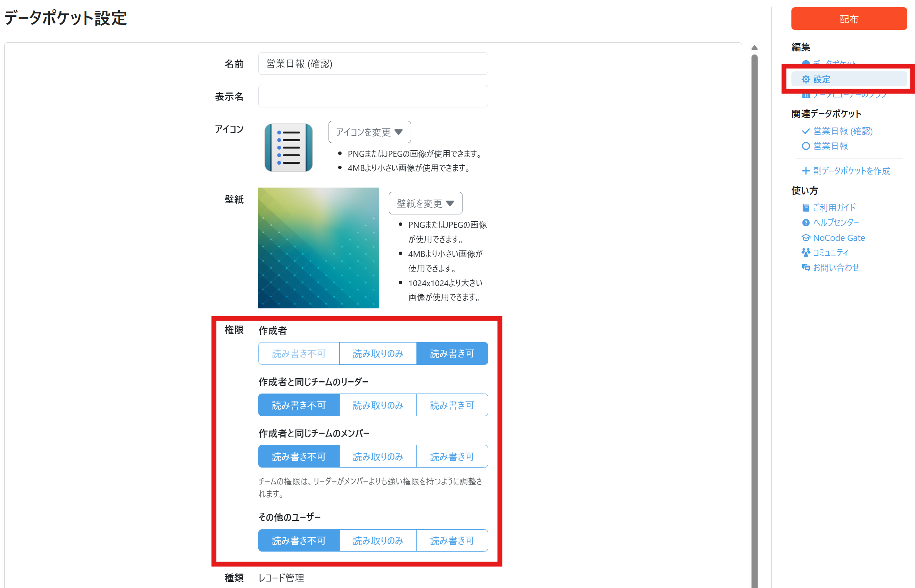
Task: Open the 壁紙を変更 dropdown
Action: coord(425,203)
